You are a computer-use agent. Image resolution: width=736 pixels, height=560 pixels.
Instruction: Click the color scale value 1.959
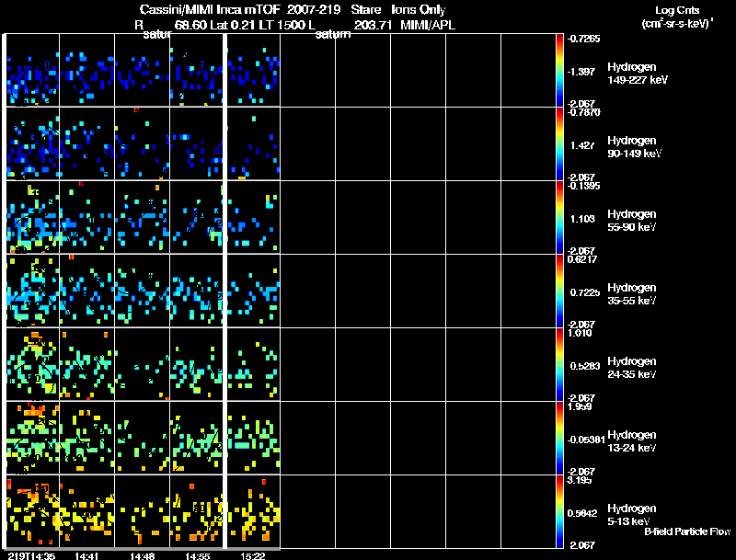pos(580,406)
